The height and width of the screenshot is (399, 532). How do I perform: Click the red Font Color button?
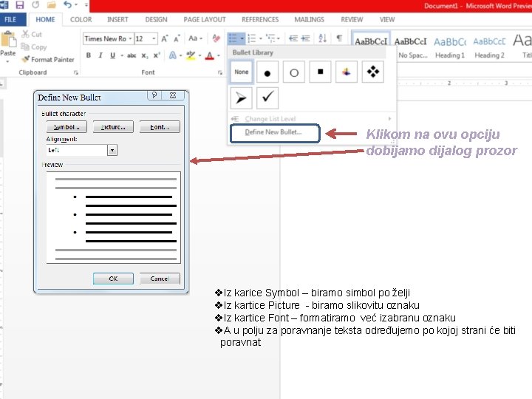point(210,55)
